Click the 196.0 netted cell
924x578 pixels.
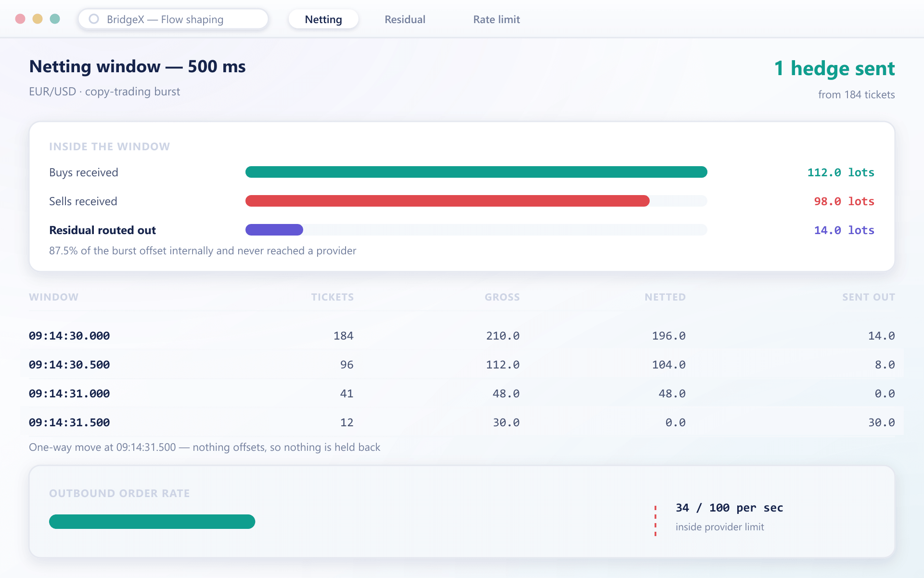coord(668,336)
